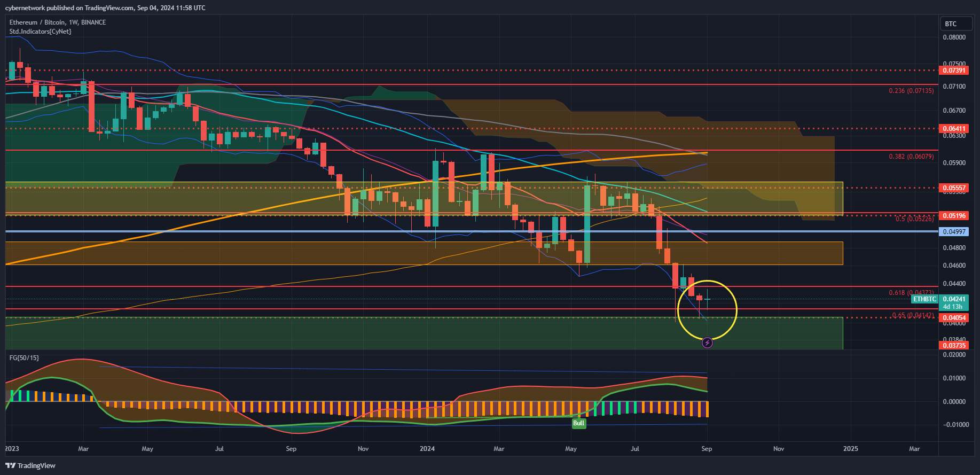The height and width of the screenshot is (475, 980).
Task: Click the Jul label after May 2024
Action: (635, 449)
